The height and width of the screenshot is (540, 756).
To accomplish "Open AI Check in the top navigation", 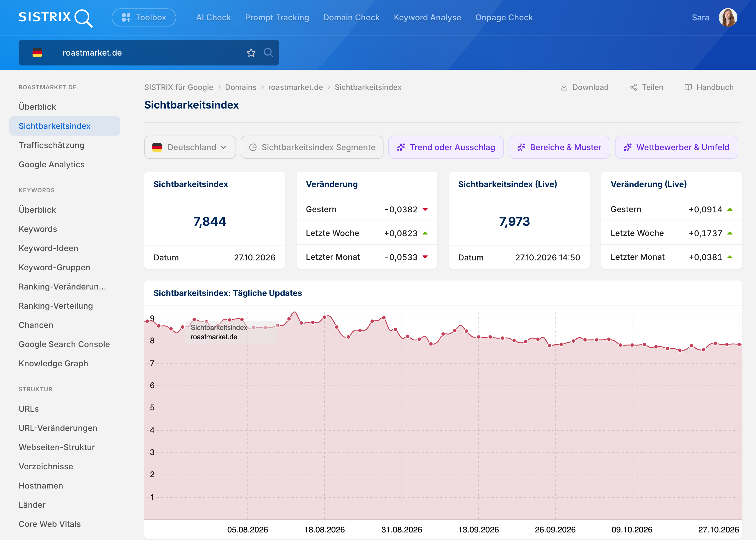I will (x=213, y=18).
